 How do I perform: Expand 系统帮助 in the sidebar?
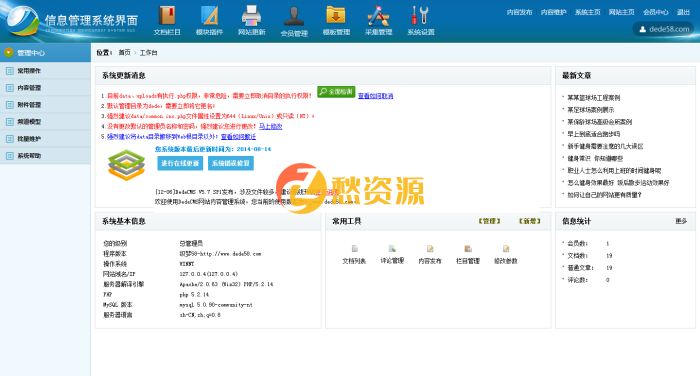pos(45,155)
